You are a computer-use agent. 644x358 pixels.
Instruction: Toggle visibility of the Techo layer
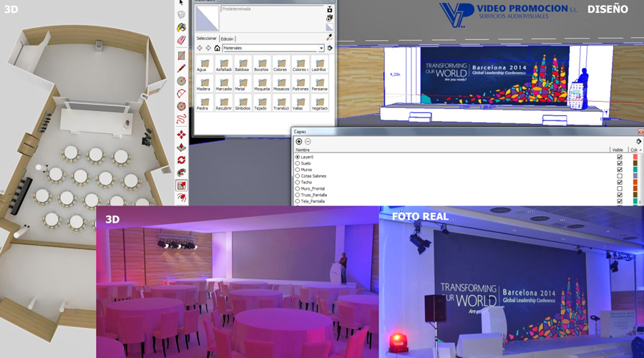(x=620, y=182)
